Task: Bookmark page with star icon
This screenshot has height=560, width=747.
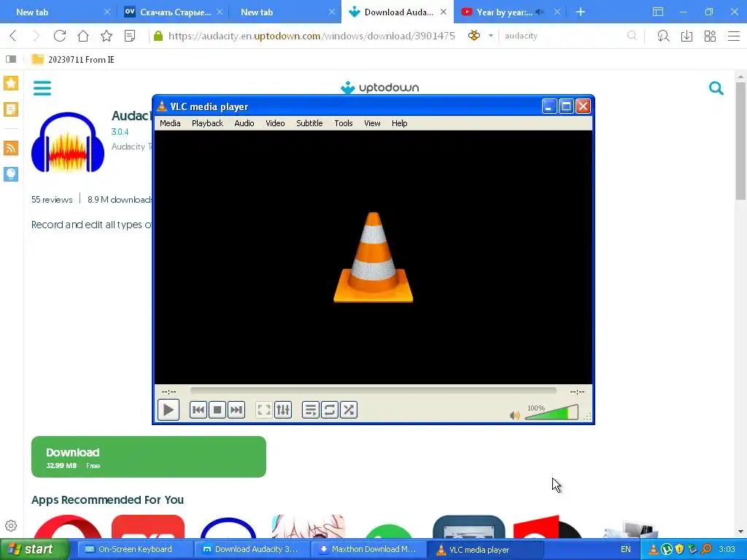Action: point(107,36)
